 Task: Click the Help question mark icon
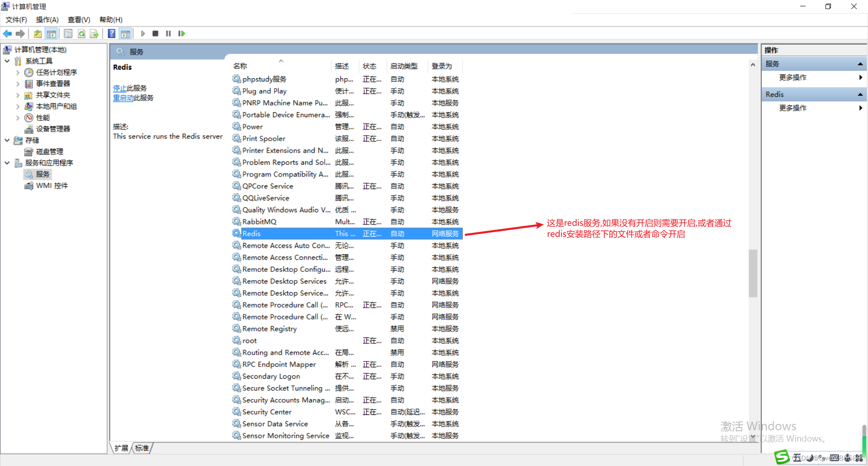point(112,33)
